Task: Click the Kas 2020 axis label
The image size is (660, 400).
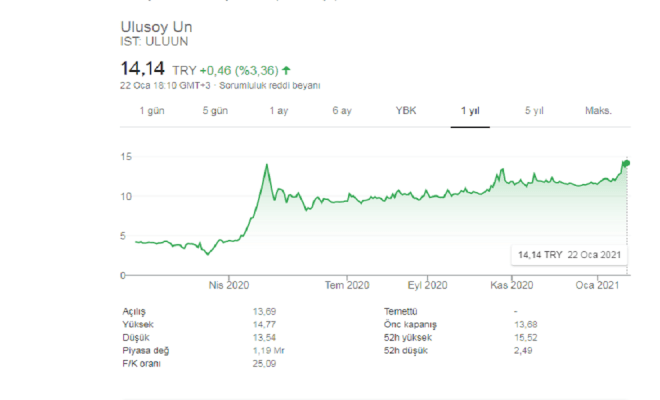Action: pos(511,286)
